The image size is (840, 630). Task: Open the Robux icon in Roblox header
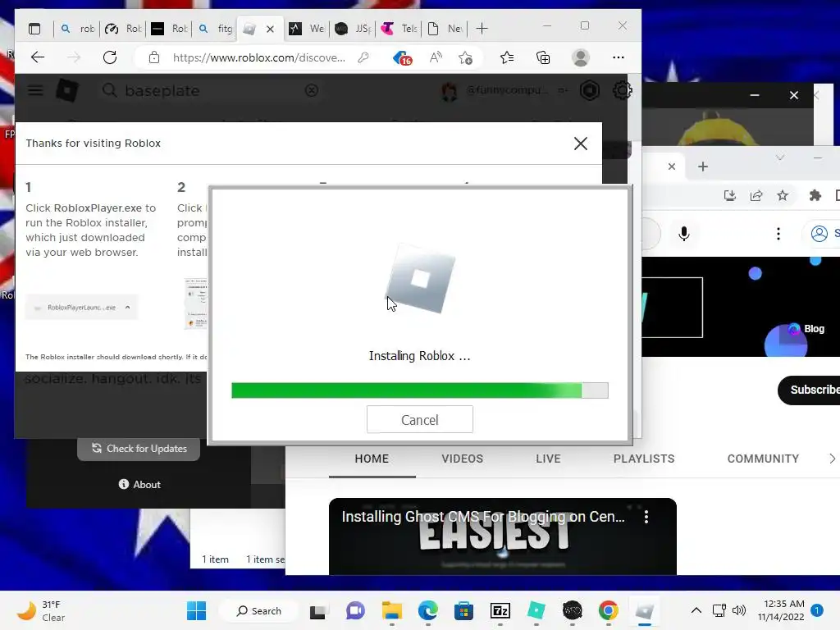(590, 90)
